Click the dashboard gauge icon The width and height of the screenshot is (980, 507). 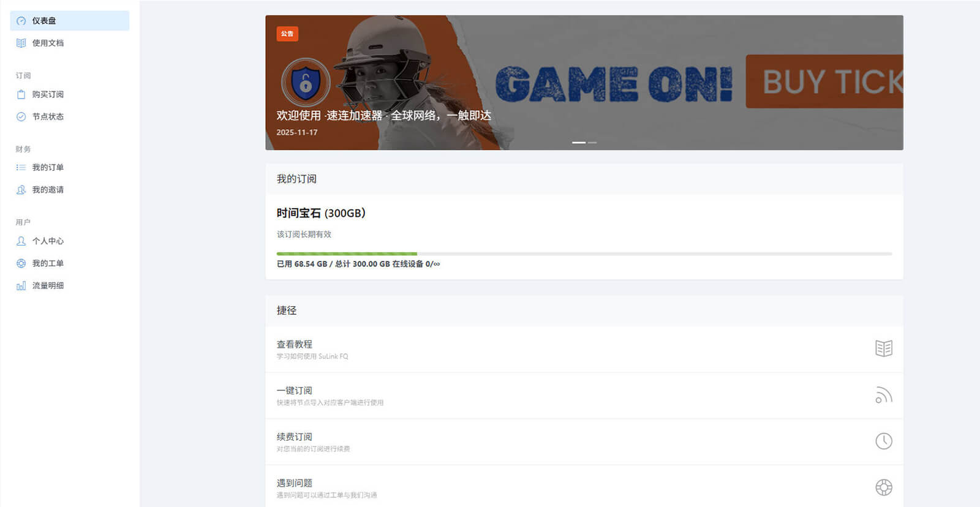pyautogui.click(x=21, y=21)
